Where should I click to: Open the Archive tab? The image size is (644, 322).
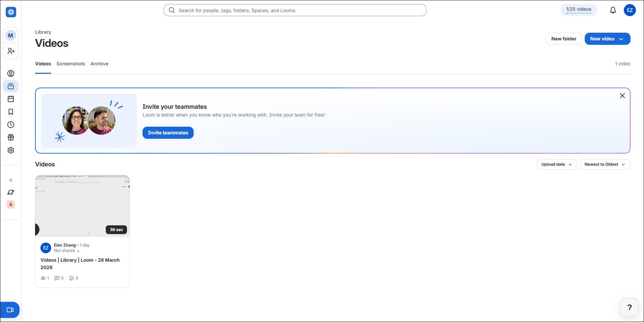99,64
